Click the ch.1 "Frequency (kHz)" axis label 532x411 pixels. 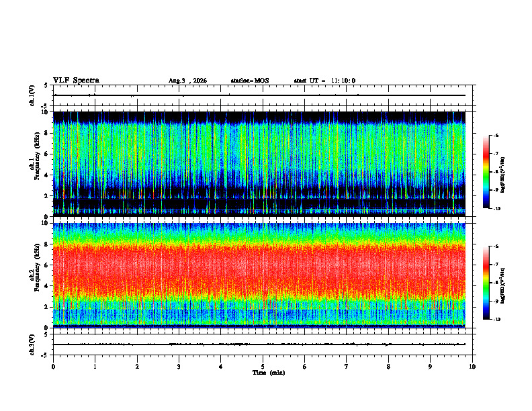(37, 156)
